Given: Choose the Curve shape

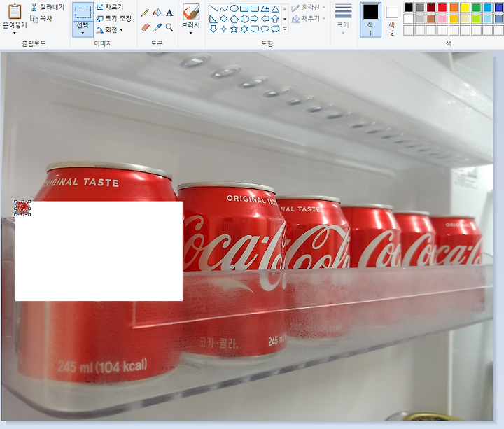Looking at the screenshot, I should 224,8.
